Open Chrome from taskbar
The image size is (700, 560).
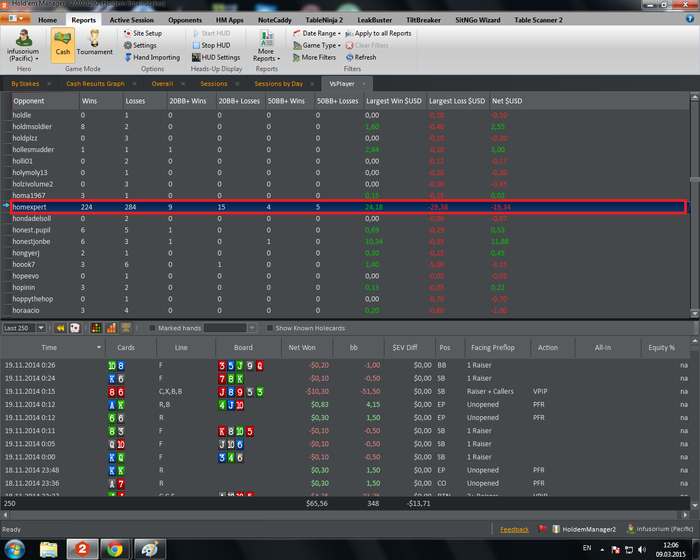point(115,549)
